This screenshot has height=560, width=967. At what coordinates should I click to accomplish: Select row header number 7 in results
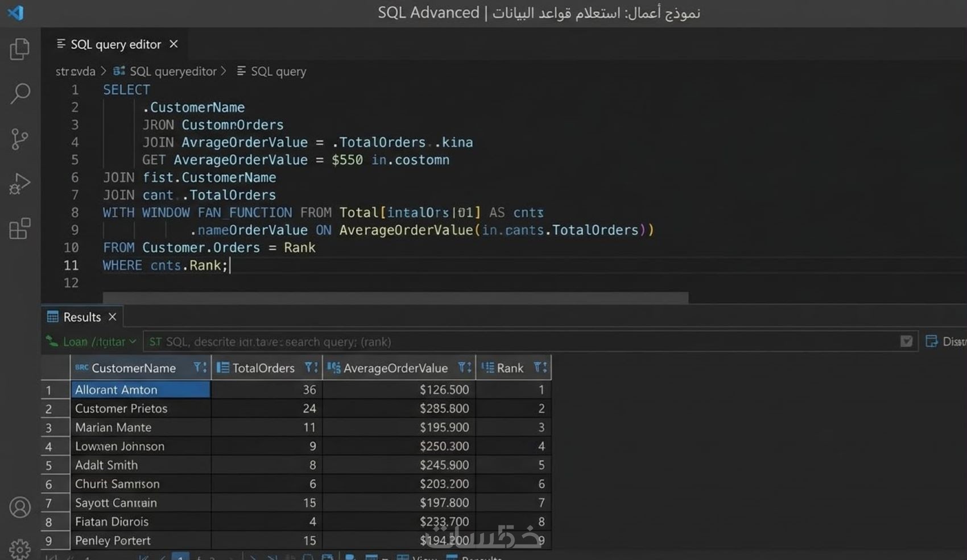55,503
